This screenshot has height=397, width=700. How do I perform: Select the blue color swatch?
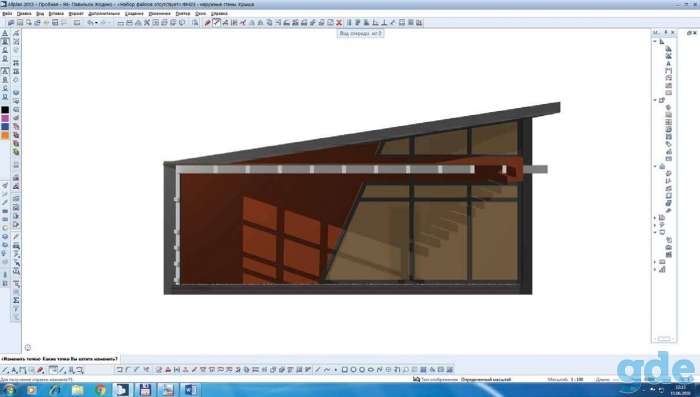coord(5,127)
